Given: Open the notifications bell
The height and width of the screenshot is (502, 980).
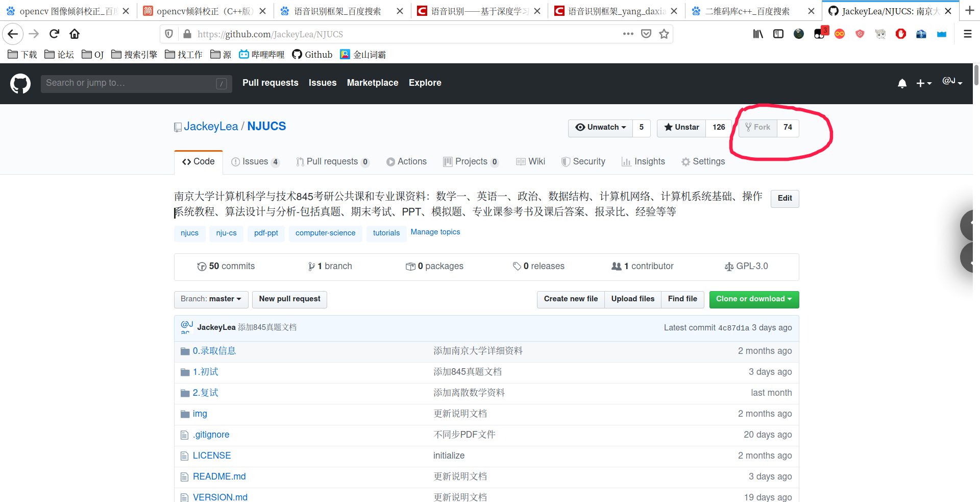Looking at the screenshot, I should 902,84.
